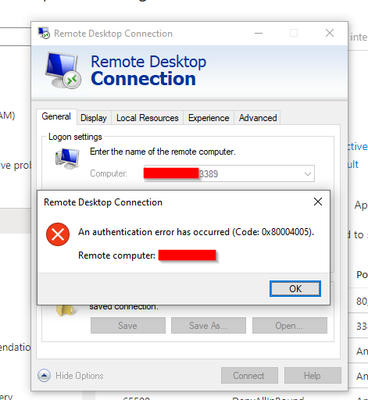Minimize the Remote Desktop Connection window

pyautogui.click(x=259, y=33)
